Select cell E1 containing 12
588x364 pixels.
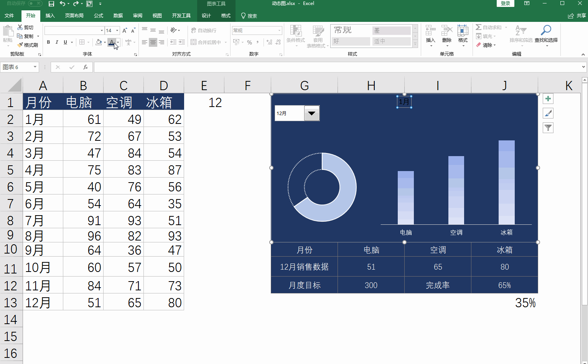204,102
